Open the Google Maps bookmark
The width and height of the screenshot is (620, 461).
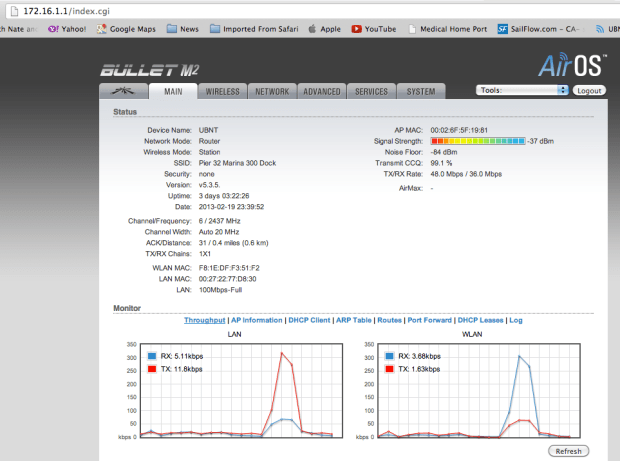click(127, 29)
